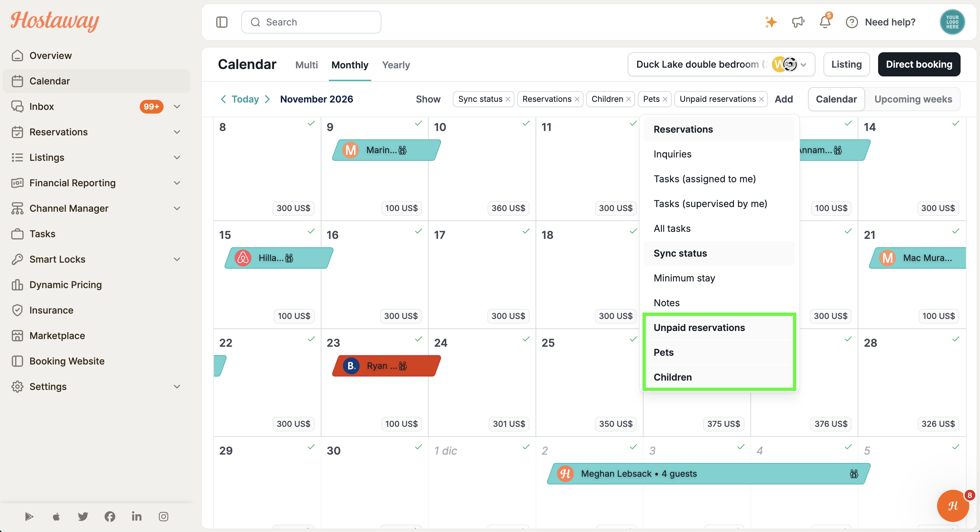
Task: Switch to the Yearly calendar tab
Action: pos(396,65)
